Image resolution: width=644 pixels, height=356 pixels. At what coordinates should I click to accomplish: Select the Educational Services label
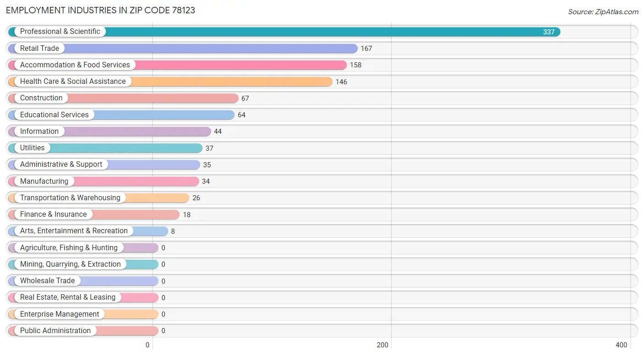(55, 115)
